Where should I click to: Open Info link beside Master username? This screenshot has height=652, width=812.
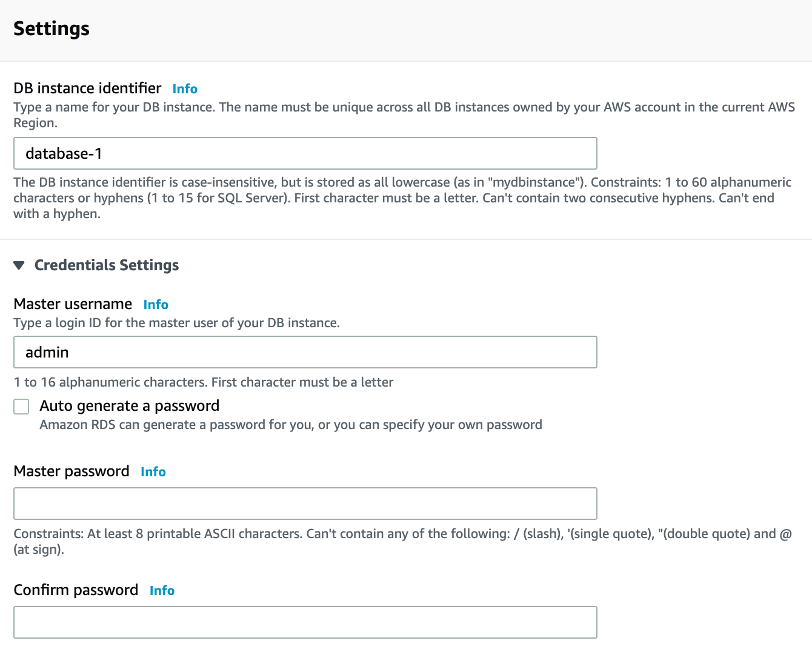[x=156, y=305]
